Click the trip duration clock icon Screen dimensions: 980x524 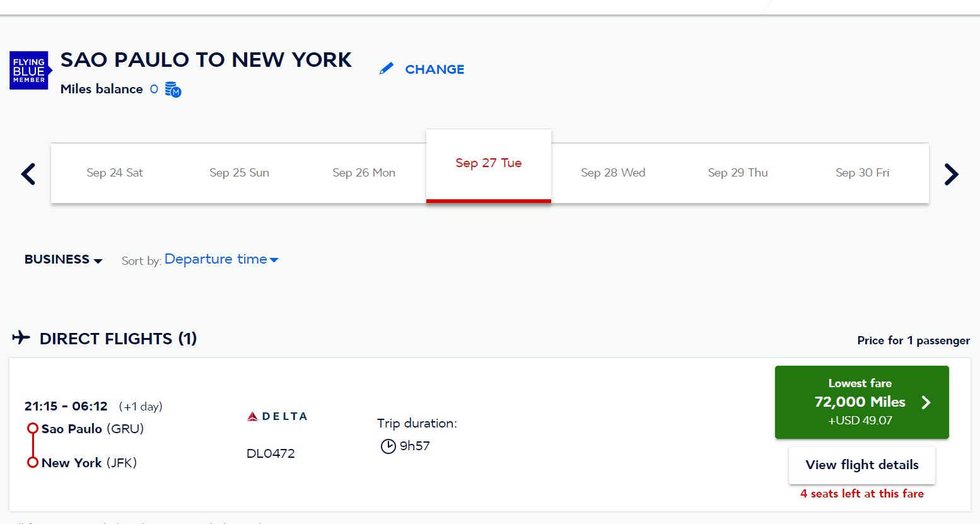click(x=388, y=446)
